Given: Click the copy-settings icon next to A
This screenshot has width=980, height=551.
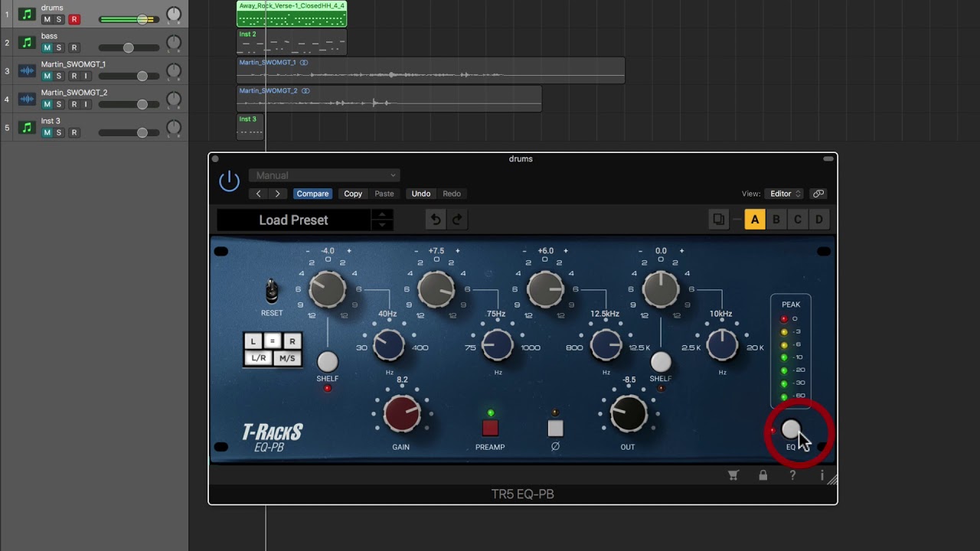Looking at the screenshot, I should coord(719,220).
